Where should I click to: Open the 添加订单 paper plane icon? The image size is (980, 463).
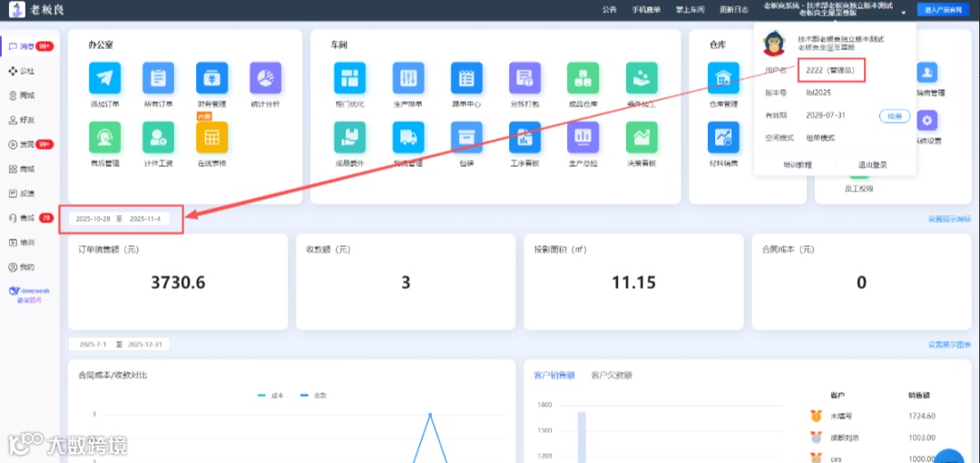click(x=104, y=78)
